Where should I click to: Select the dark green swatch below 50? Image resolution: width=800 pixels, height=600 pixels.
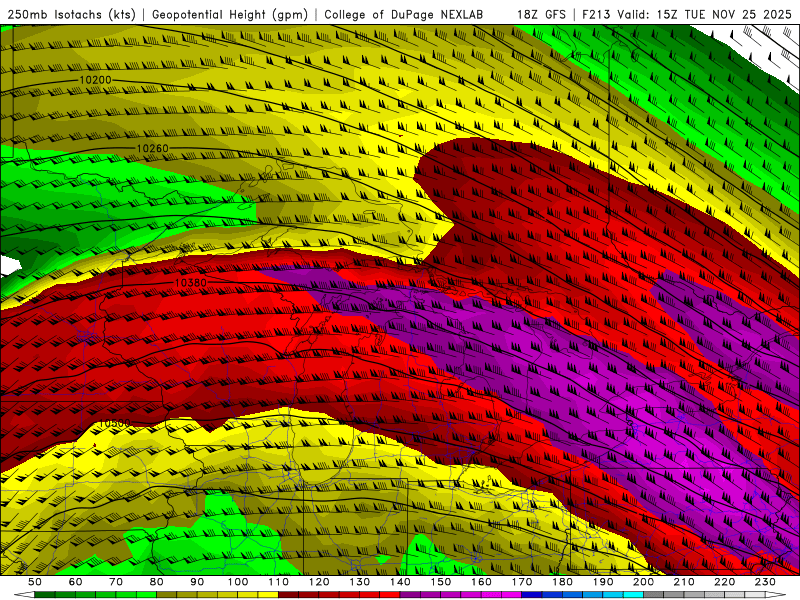[x=45, y=595]
